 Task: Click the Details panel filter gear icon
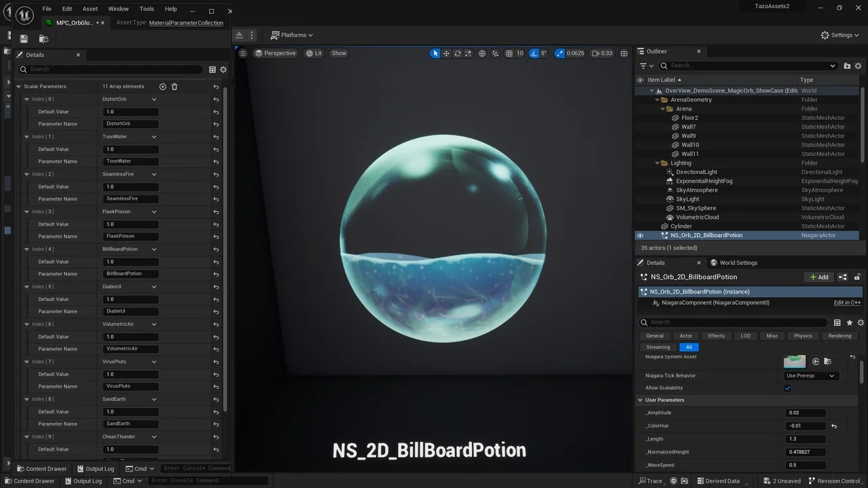pyautogui.click(x=223, y=69)
